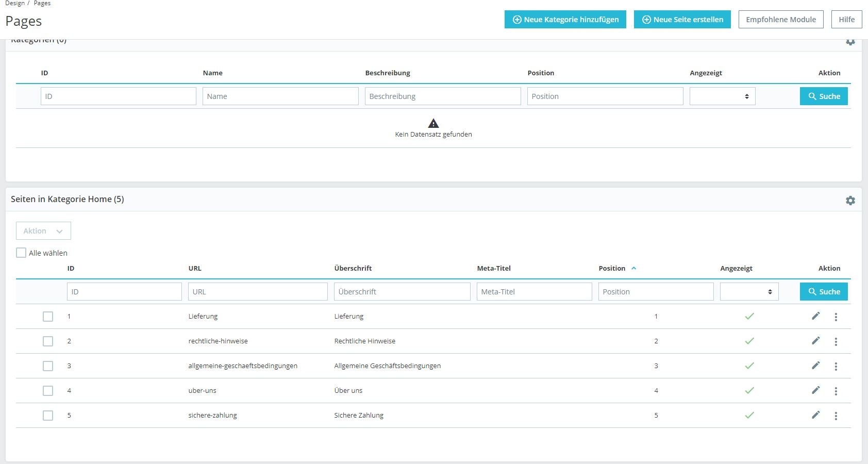Viewport: 868px width, 464px height.
Task: Sort Kategorien table by Beschreibung header
Action: click(388, 73)
